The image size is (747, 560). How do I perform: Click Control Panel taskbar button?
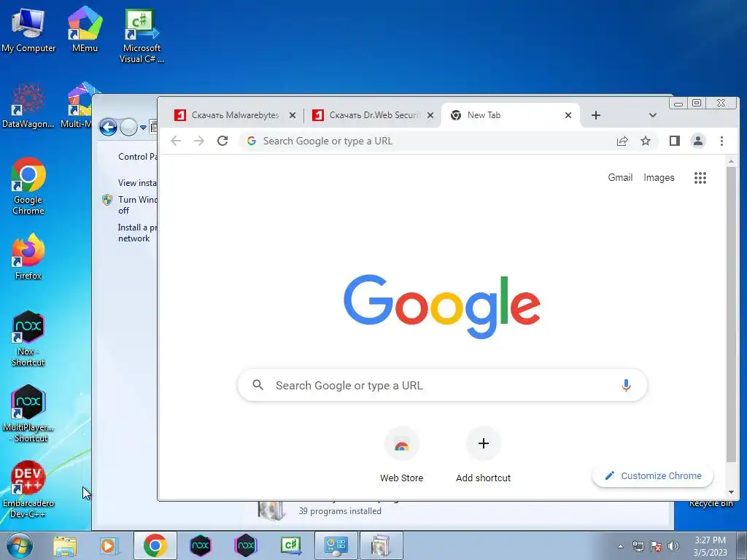tap(336, 545)
